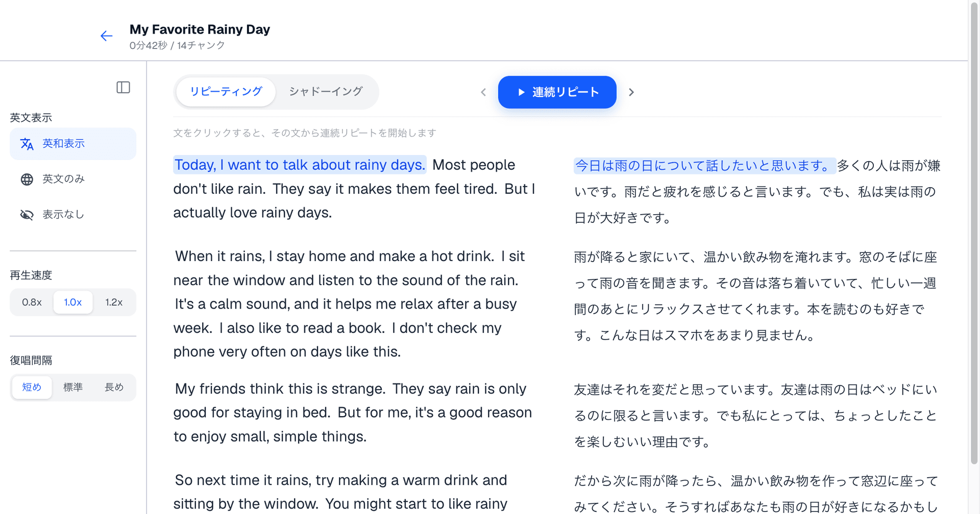The image size is (980, 514).
Task: Click sentence 'Today, I want to talk about rainy days.'
Action: click(x=300, y=165)
